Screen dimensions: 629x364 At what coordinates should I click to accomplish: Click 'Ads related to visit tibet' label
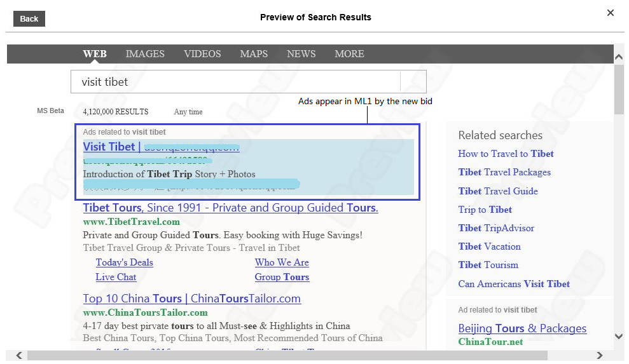point(124,132)
